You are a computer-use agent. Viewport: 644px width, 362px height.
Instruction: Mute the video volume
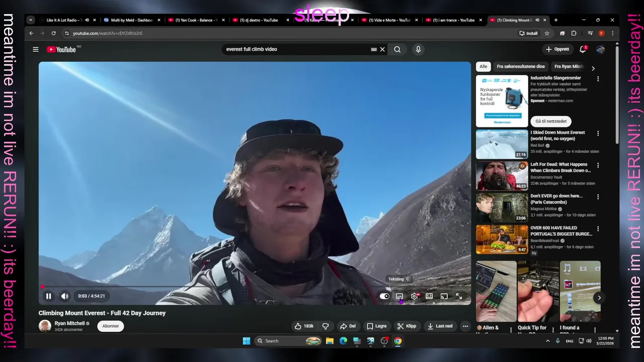[65, 296]
